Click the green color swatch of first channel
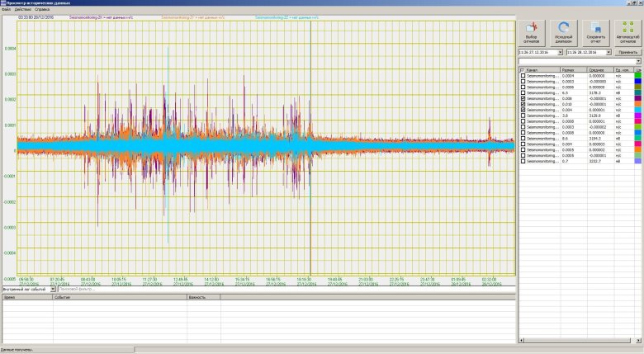The image size is (644, 354). 637,76
